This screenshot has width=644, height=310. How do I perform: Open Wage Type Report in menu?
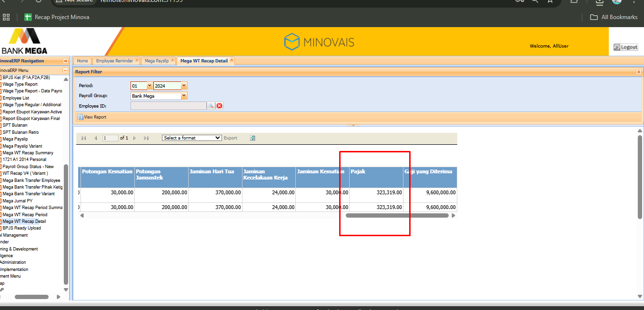20,84
